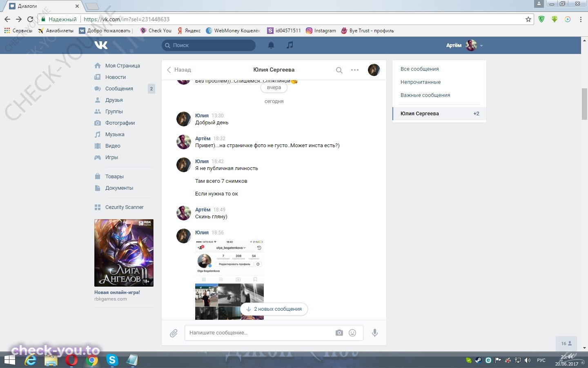Open the Яндекс bookmark
The image size is (588, 368).
189,31
